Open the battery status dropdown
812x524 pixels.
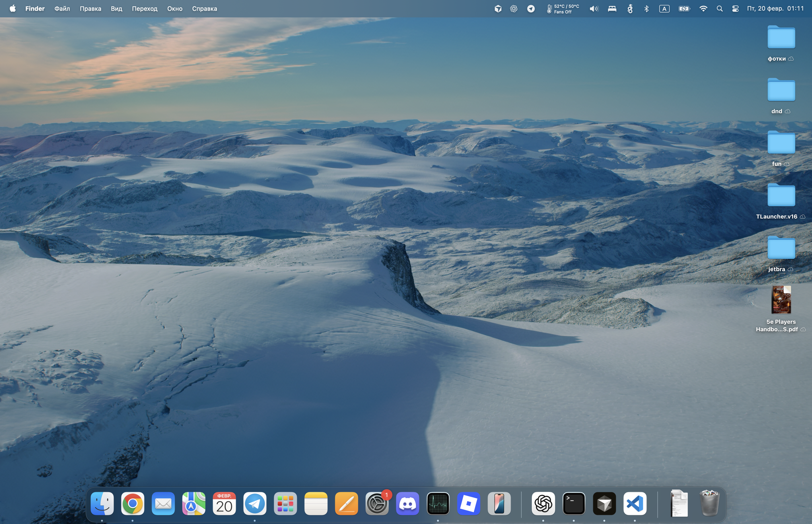pyautogui.click(x=684, y=9)
